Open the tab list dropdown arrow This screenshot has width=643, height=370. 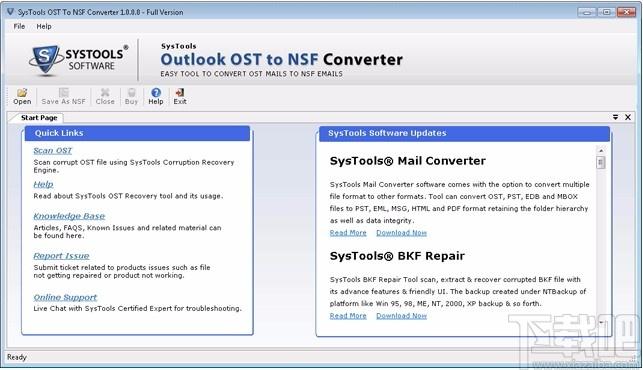(615, 117)
